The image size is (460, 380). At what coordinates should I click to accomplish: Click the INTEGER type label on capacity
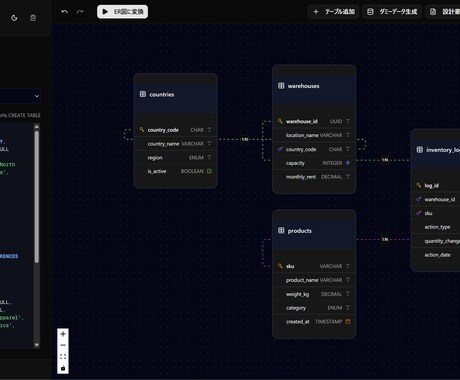tap(332, 163)
